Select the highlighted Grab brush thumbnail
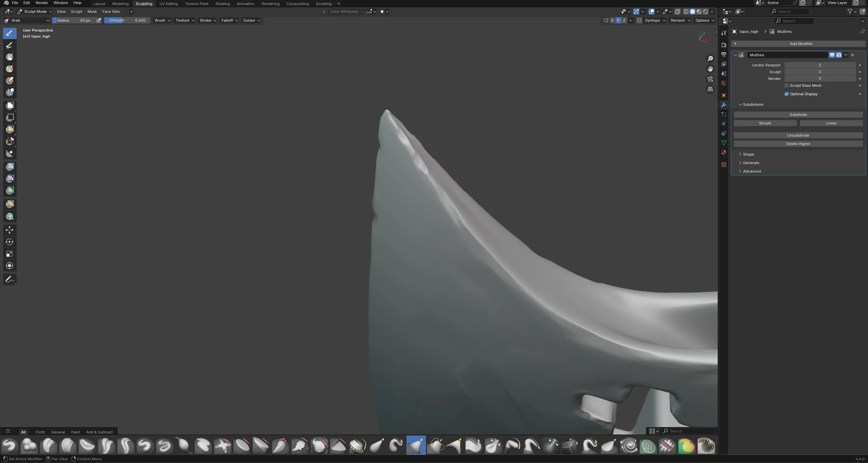The image size is (868, 463). pos(416,445)
